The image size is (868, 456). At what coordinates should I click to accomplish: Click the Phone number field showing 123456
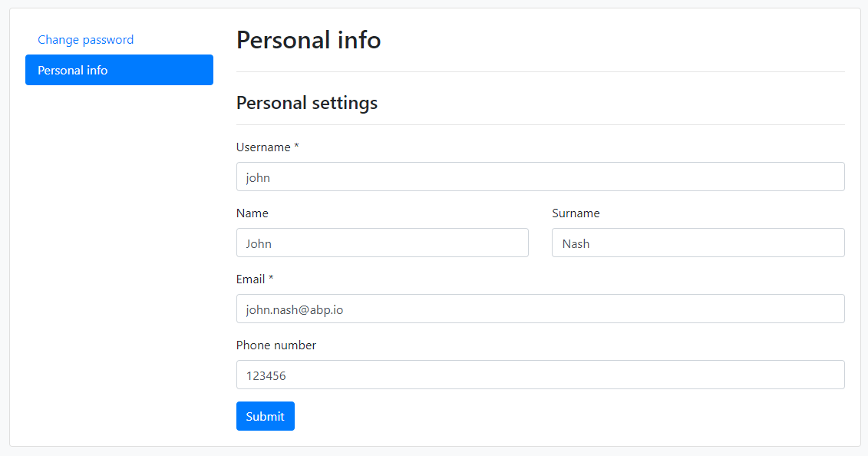pos(540,375)
